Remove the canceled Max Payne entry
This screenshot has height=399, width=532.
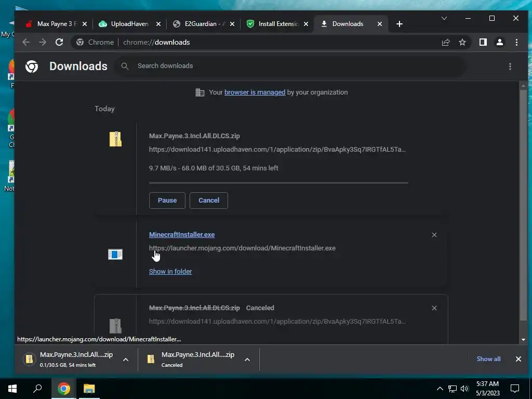(434, 308)
